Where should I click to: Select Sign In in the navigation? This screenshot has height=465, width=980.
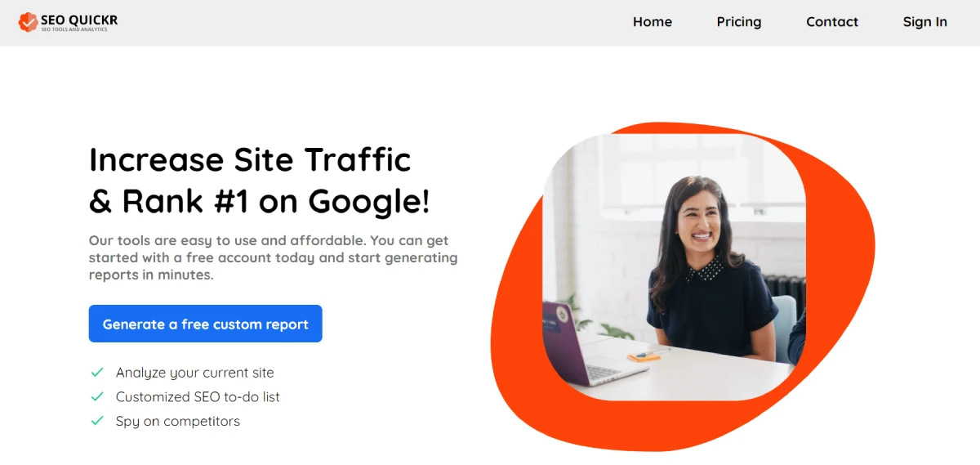pos(925,22)
